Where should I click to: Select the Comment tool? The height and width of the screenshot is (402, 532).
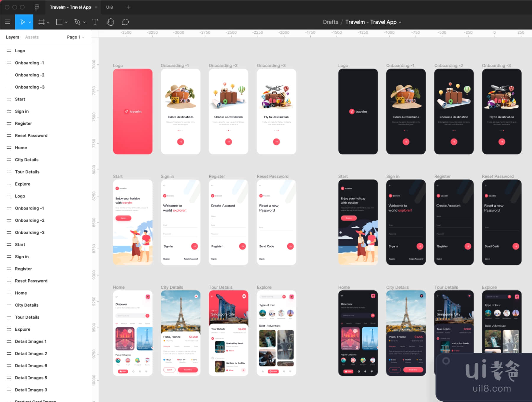(125, 22)
